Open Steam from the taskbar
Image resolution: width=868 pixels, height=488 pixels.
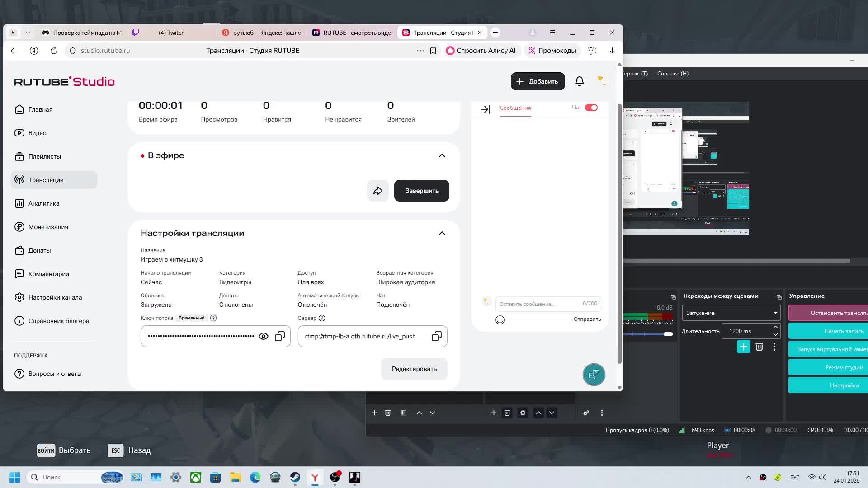(x=295, y=477)
